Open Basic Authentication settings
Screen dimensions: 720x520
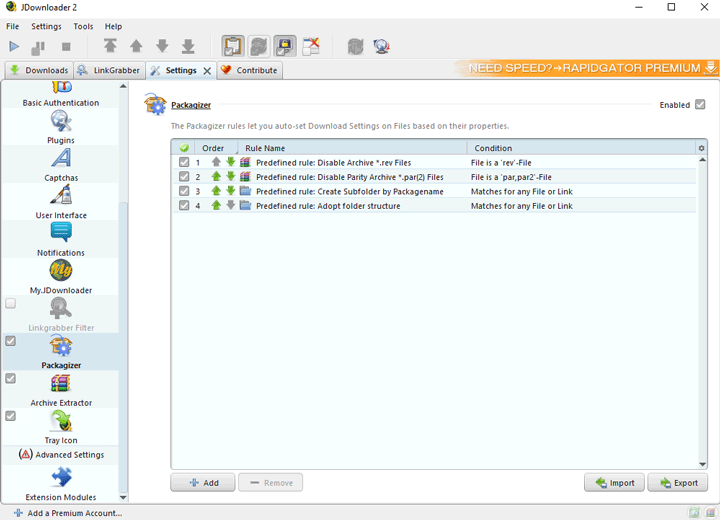61,95
